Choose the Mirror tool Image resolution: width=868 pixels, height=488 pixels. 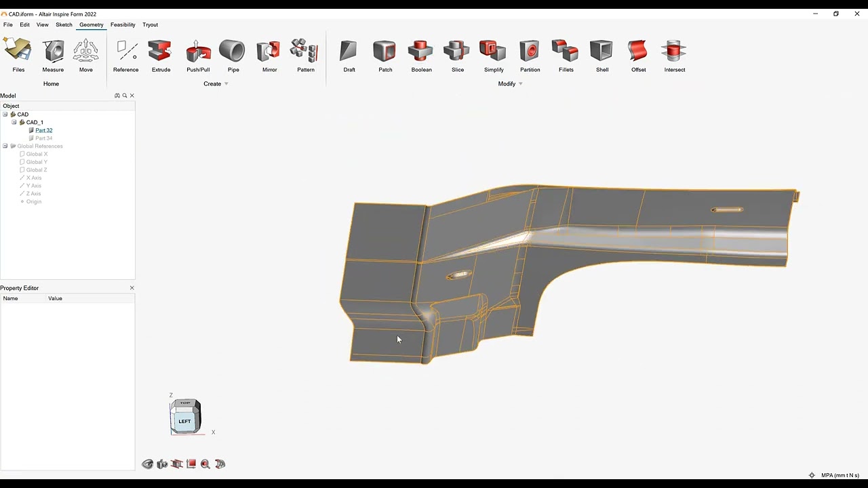[x=269, y=56]
